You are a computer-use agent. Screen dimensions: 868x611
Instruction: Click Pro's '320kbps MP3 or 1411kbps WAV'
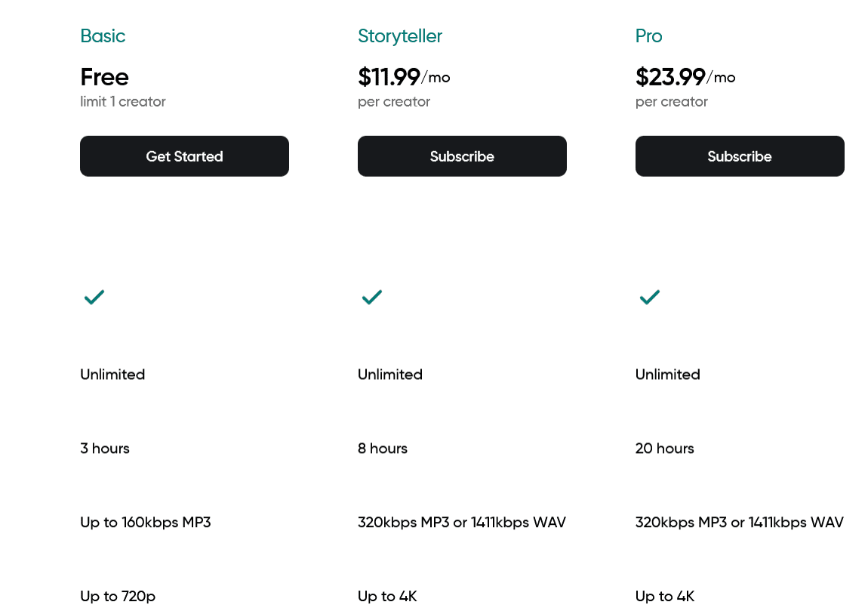[x=740, y=523]
